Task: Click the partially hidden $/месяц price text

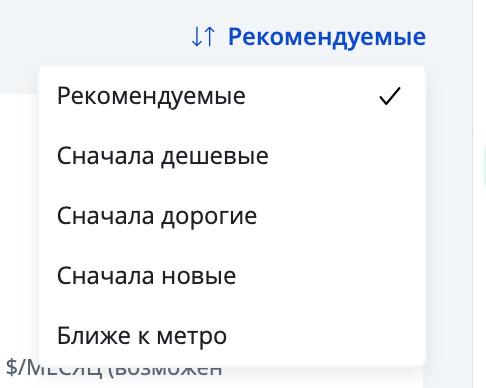Action: tap(113, 370)
